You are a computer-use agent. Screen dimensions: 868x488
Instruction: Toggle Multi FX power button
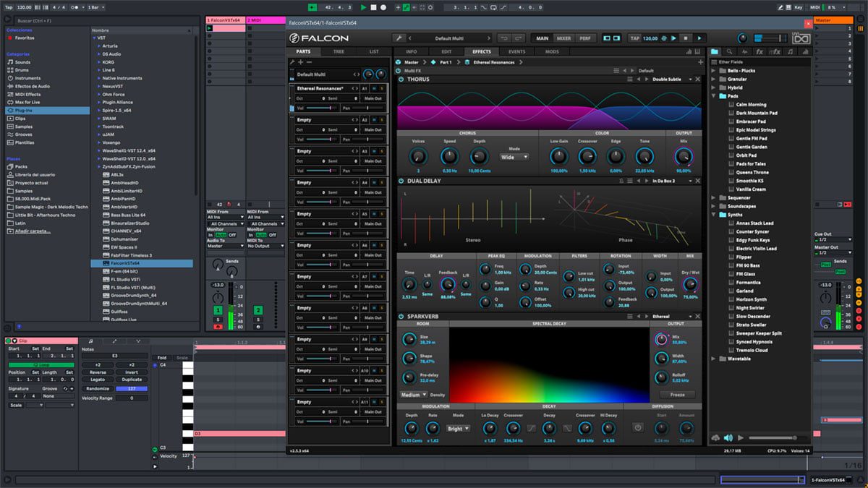pyautogui.click(x=399, y=71)
